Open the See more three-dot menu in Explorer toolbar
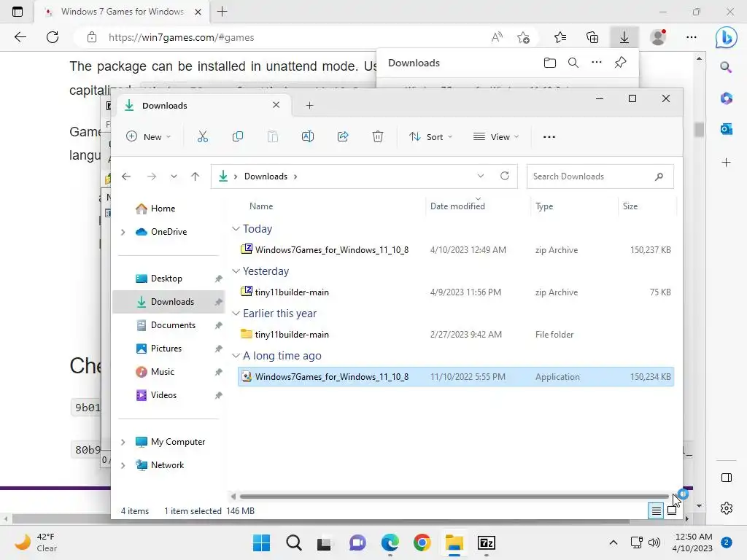The image size is (747, 560). pos(549,136)
